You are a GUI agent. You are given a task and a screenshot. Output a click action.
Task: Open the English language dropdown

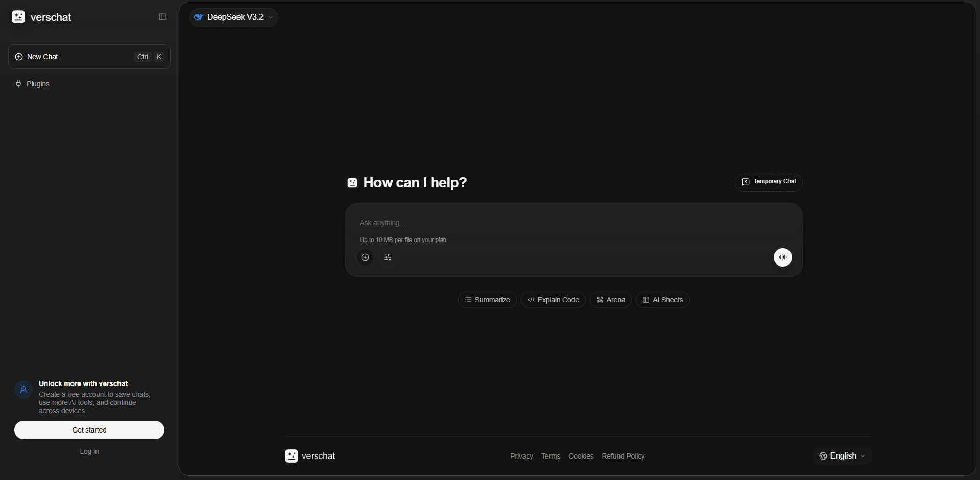point(842,456)
